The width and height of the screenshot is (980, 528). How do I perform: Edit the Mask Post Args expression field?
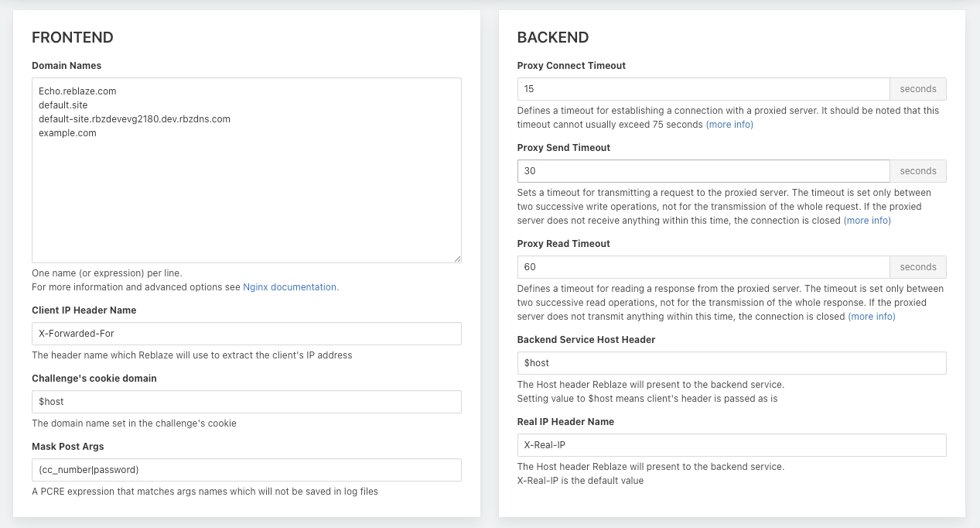(x=246, y=470)
